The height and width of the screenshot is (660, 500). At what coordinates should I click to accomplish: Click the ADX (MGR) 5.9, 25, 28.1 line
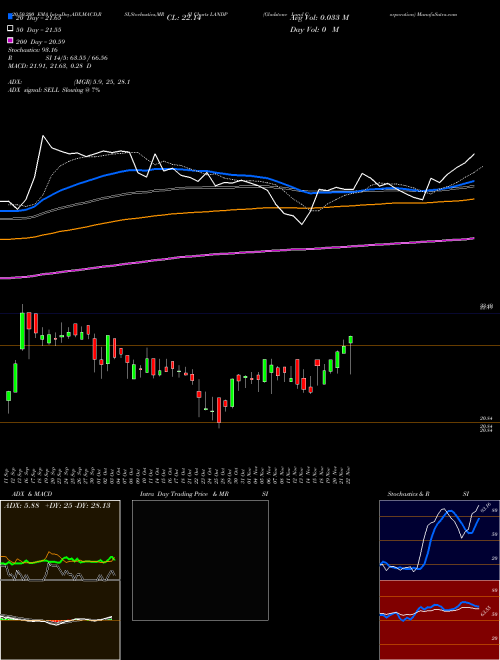pos(69,82)
